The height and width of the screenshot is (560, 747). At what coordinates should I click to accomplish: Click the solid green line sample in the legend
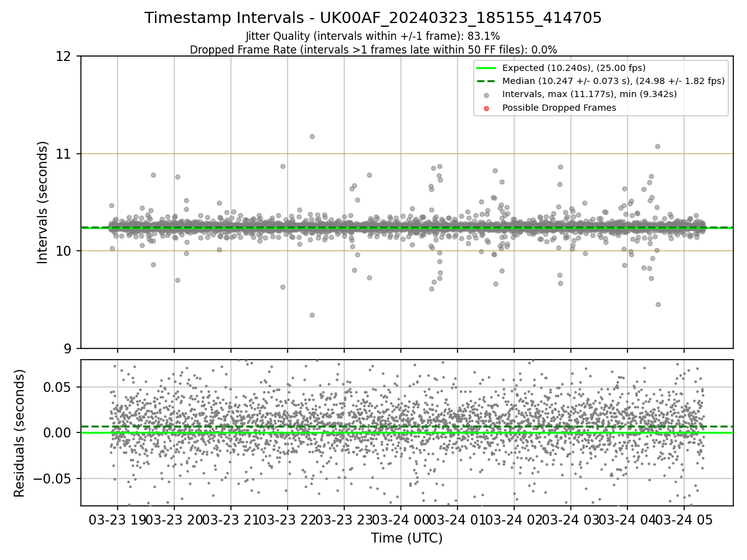click(486, 68)
